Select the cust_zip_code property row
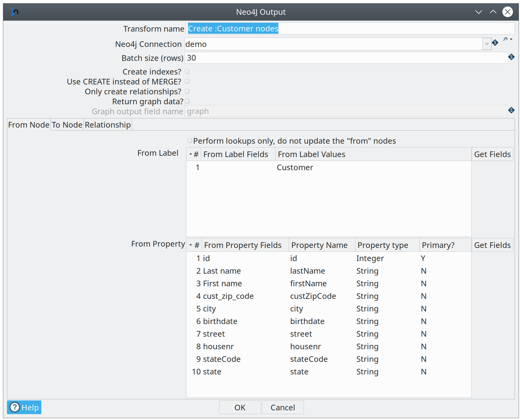This screenshot has height=420, width=520. [x=228, y=296]
